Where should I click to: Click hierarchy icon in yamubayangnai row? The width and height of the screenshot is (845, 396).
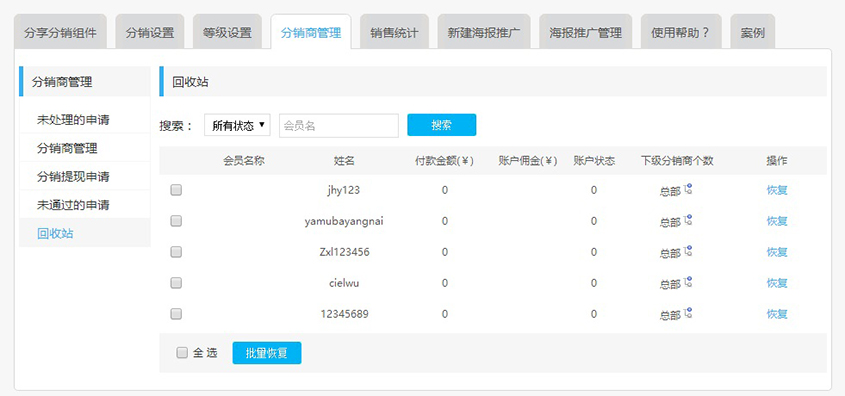(x=688, y=219)
